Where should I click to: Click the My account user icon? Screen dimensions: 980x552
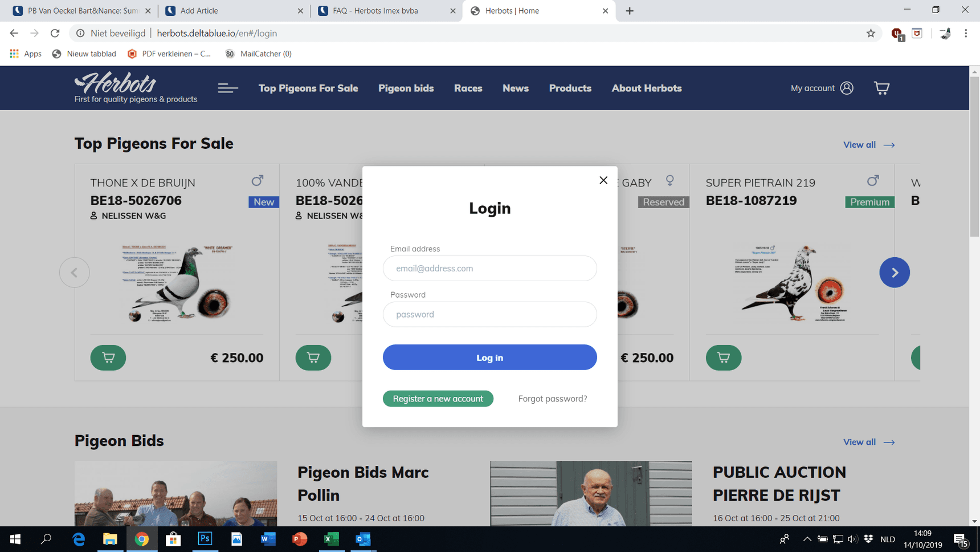[x=847, y=88]
